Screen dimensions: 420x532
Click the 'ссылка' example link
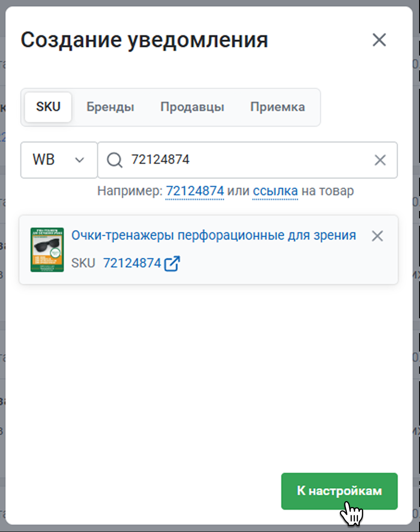(275, 191)
